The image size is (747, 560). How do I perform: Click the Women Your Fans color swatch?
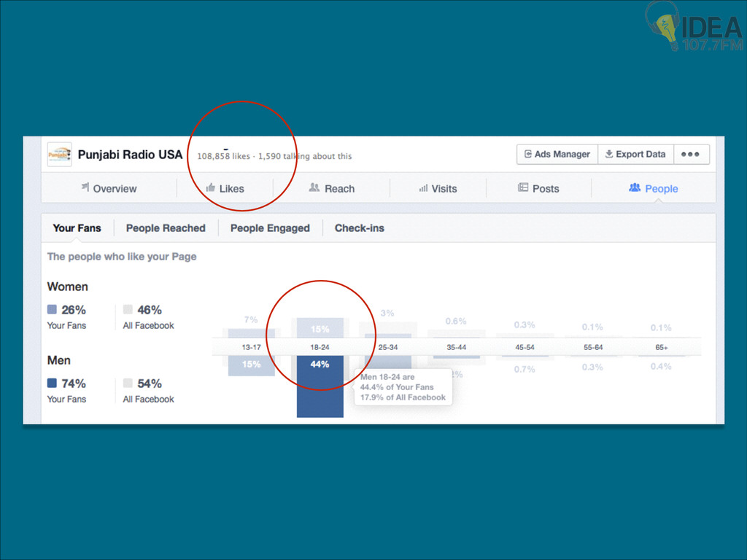(52, 309)
